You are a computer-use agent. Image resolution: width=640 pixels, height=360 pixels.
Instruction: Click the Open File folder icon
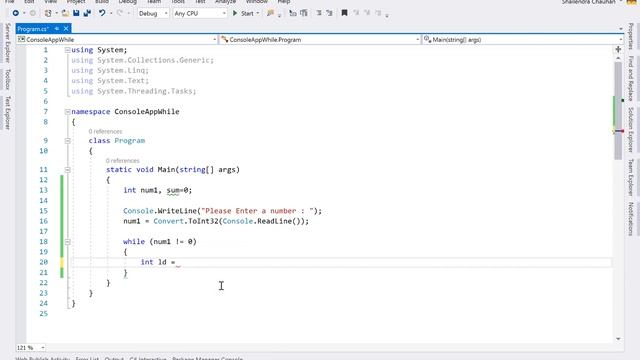65,13
